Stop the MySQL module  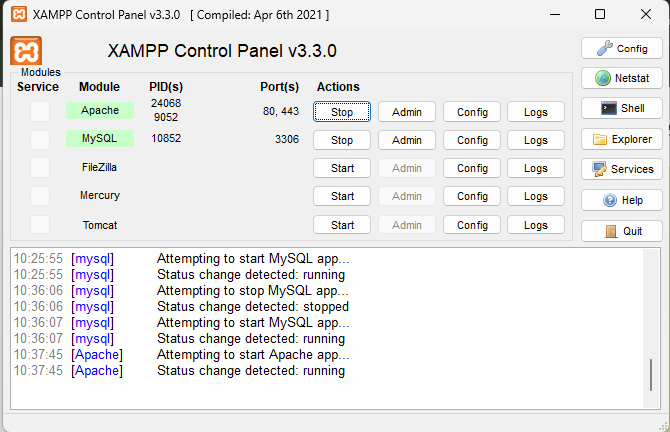pyautogui.click(x=342, y=140)
